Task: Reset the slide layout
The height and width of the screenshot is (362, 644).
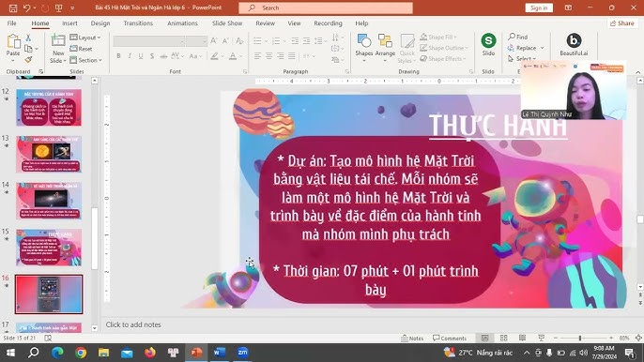Action: [81, 49]
